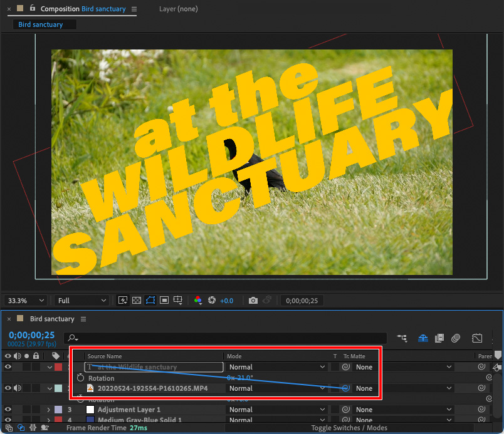Close the Composition viewer panel
The image size is (504, 434).
point(9,9)
